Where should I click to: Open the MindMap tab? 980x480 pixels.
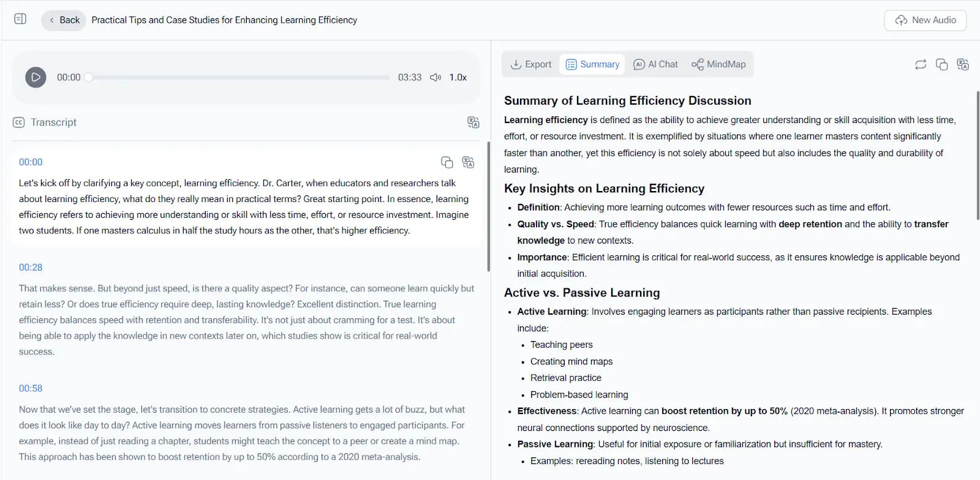[718, 64]
